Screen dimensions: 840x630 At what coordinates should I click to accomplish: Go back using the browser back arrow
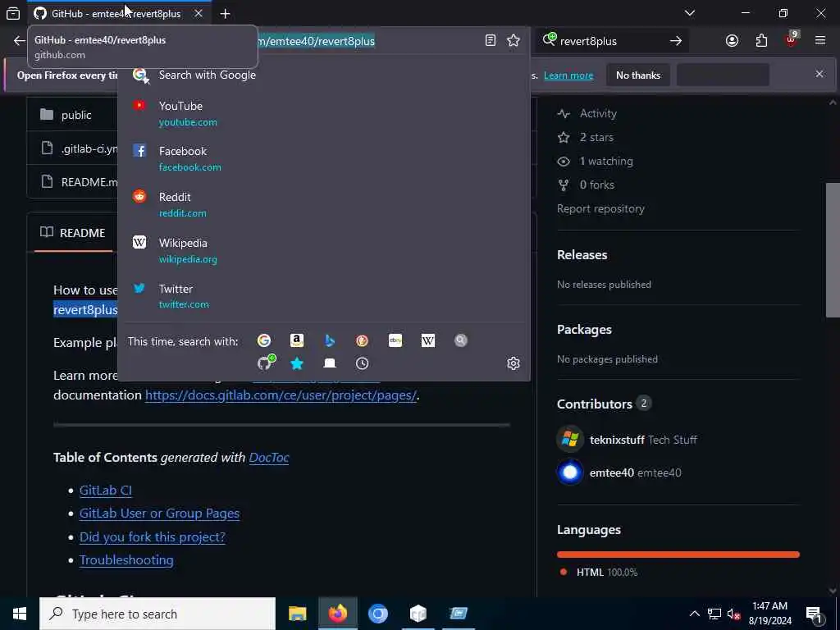(20, 41)
